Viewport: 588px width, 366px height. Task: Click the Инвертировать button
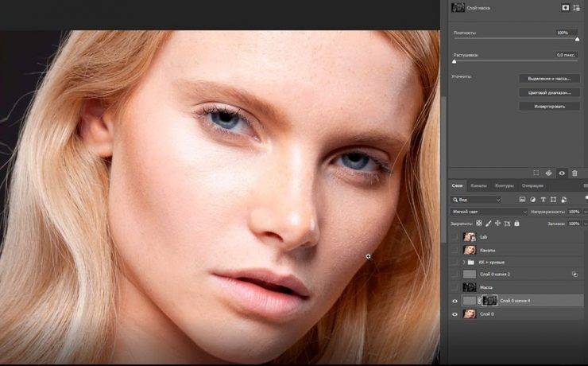click(549, 107)
